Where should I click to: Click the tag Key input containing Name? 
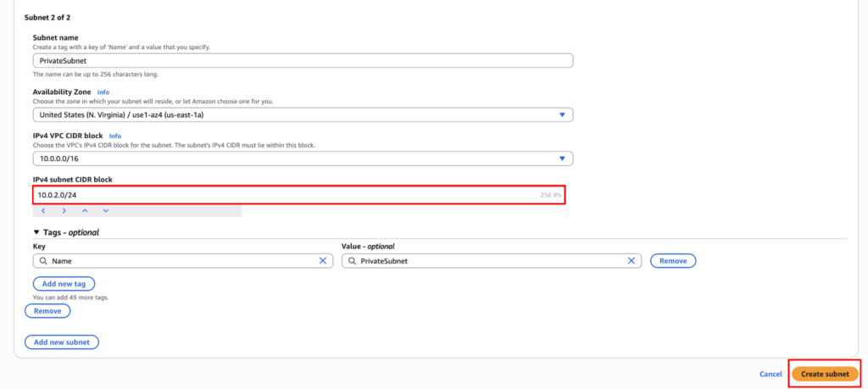coord(178,261)
